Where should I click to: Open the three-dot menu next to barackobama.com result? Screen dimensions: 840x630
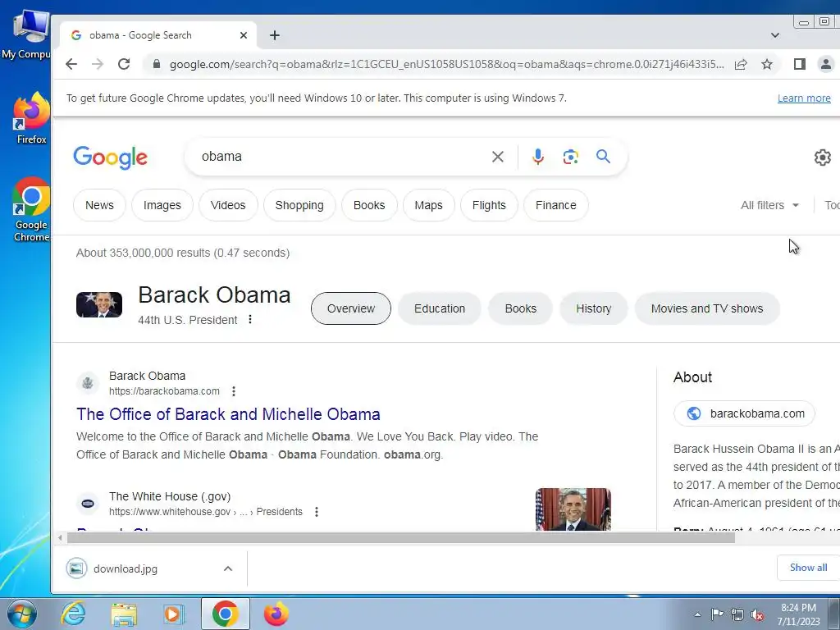tap(234, 391)
